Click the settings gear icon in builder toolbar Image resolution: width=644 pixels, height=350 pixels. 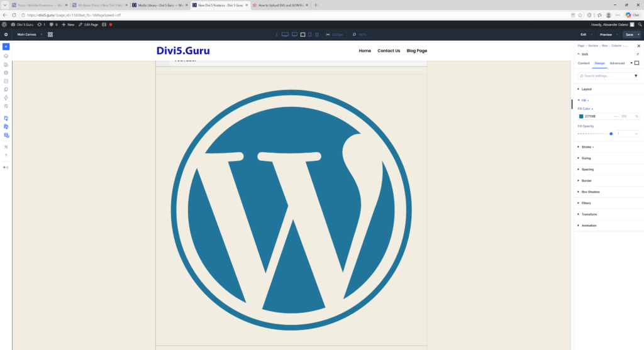click(x=6, y=35)
